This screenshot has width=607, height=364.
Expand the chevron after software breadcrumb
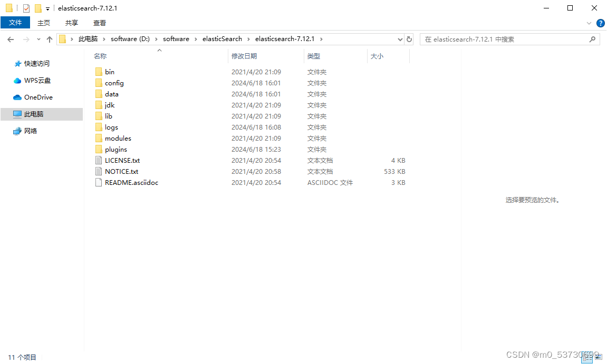196,39
